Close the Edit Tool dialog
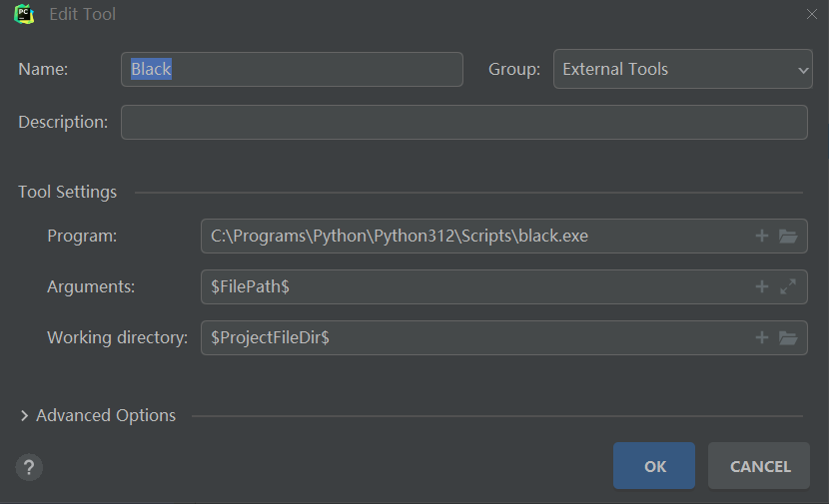829x504 pixels. pyautogui.click(x=811, y=14)
